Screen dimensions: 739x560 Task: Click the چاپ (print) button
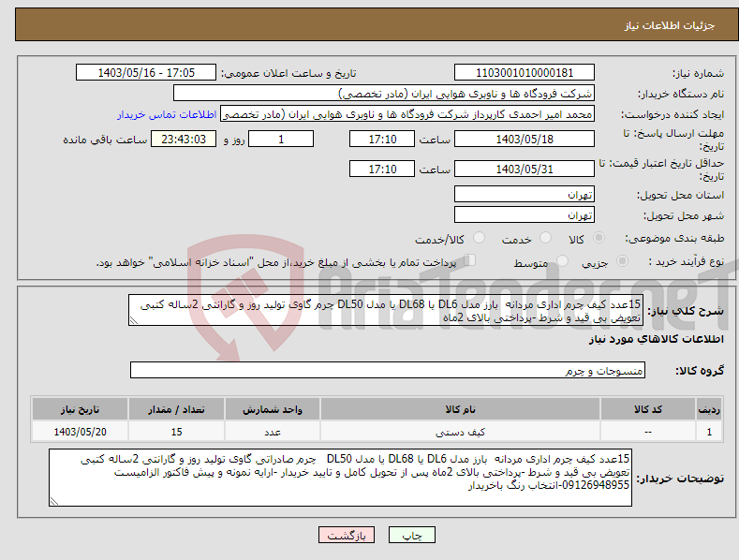tap(411, 535)
